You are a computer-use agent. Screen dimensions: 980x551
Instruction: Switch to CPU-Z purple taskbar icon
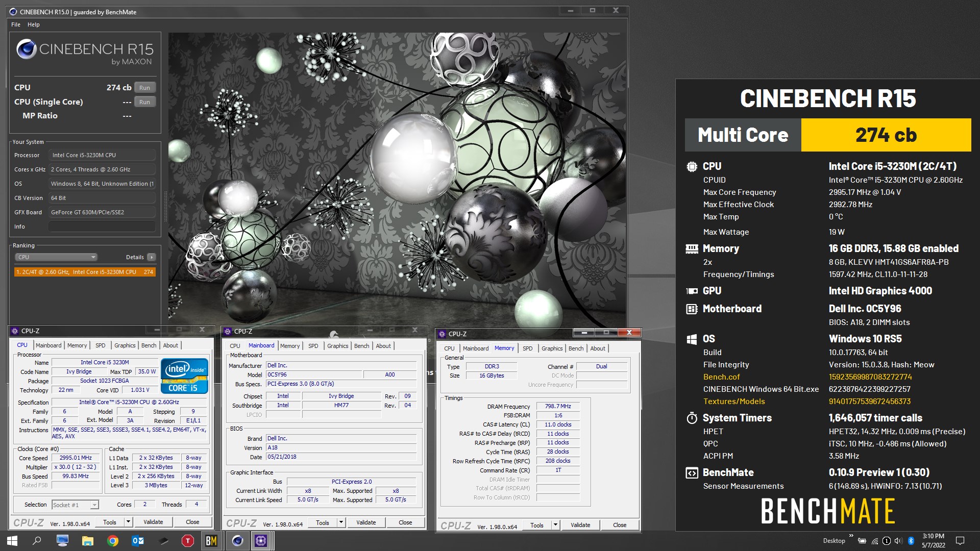coord(261,541)
